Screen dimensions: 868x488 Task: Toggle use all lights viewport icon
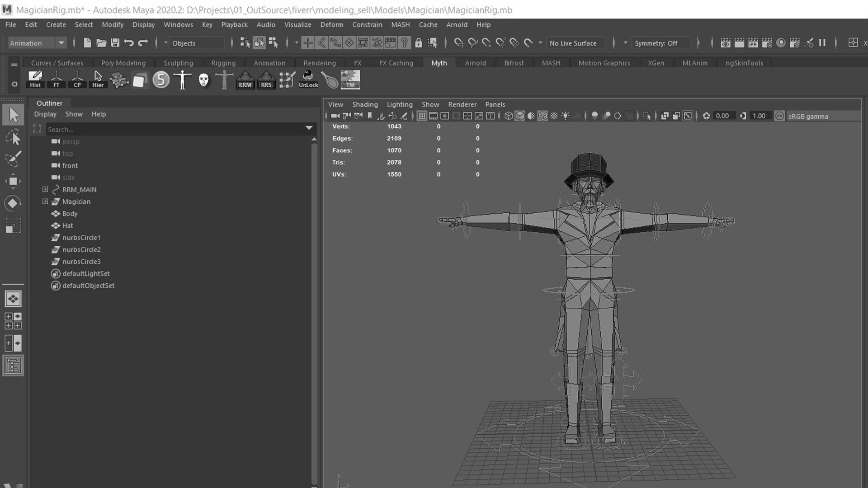[x=565, y=116]
